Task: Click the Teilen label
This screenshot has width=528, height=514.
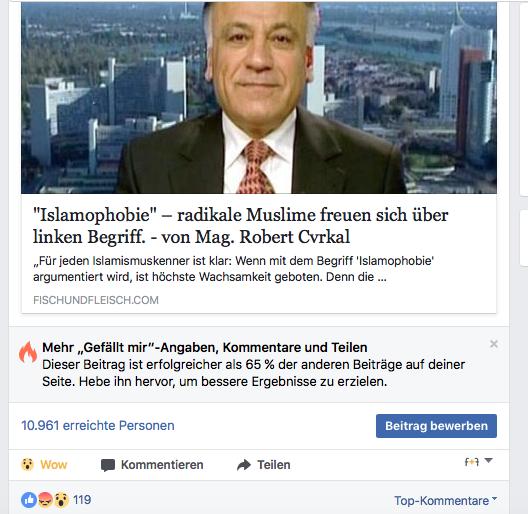Action: click(x=274, y=465)
